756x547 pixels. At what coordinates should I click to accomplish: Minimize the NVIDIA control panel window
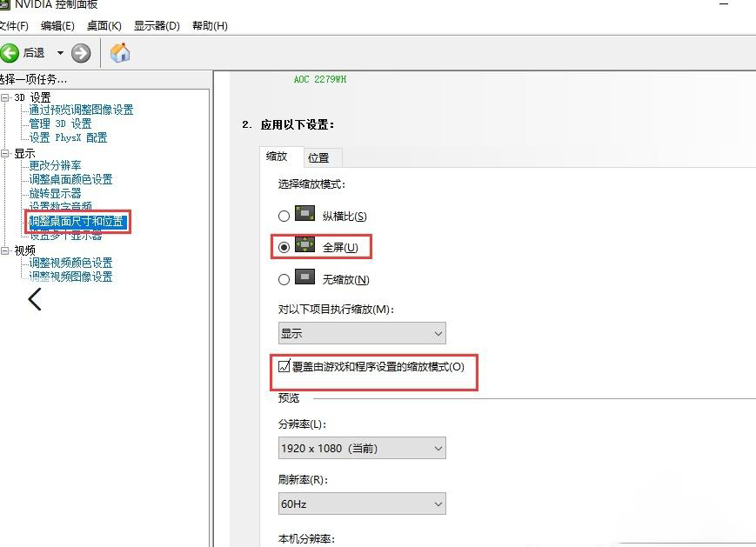[x=724, y=4]
